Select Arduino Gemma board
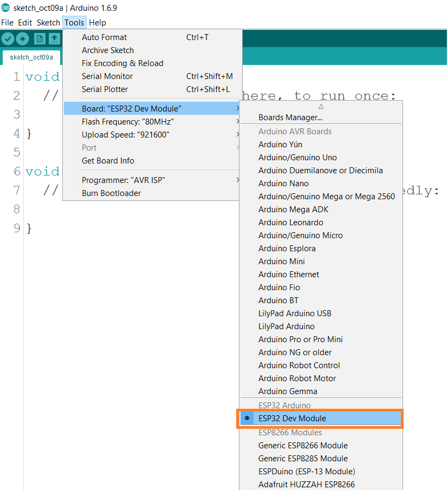The image size is (448, 490). click(x=321, y=391)
